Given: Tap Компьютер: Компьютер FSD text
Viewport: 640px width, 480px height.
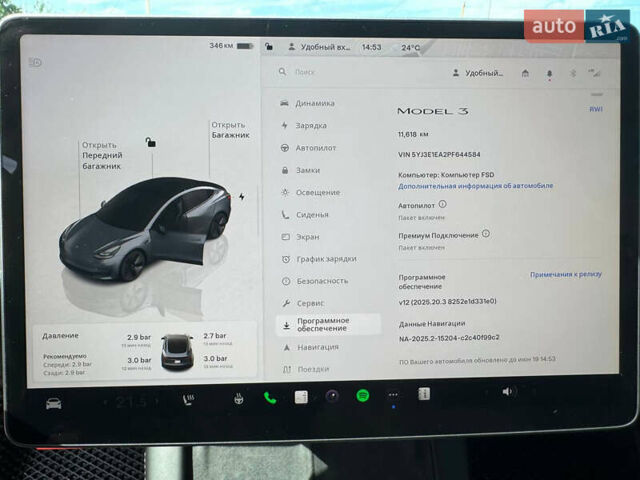Looking at the screenshot, I should tap(446, 175).
